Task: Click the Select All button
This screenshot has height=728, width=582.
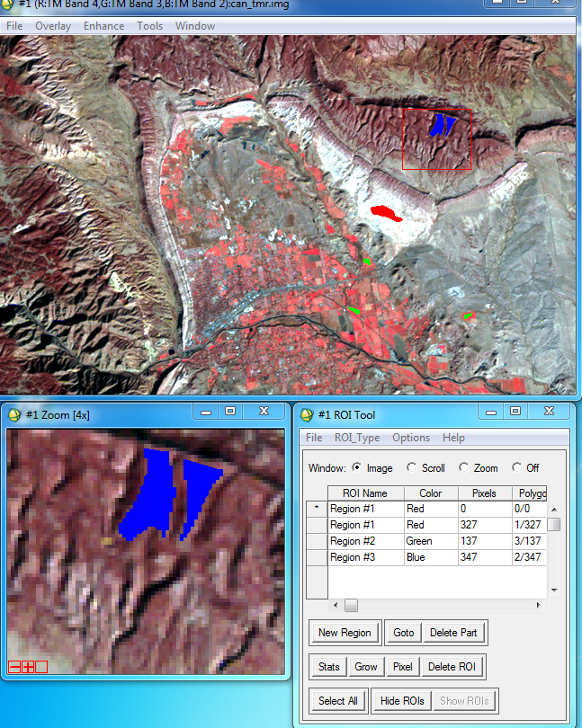Action: click(x=338, y=701)
